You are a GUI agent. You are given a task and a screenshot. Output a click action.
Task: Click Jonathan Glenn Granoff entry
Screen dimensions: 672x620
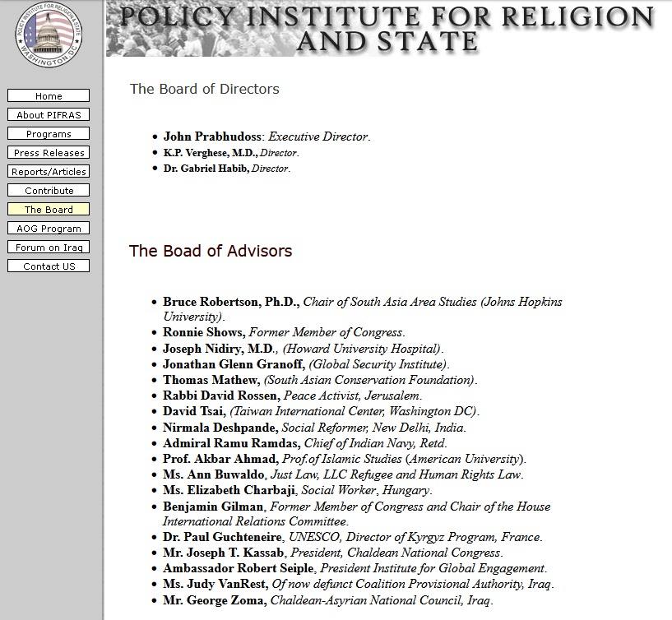(306, 364)
